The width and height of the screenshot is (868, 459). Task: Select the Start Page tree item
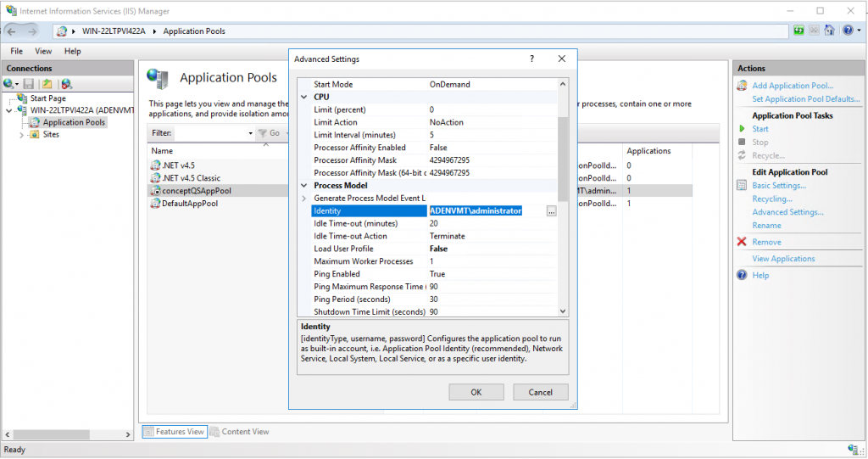[x=47, y=98]
